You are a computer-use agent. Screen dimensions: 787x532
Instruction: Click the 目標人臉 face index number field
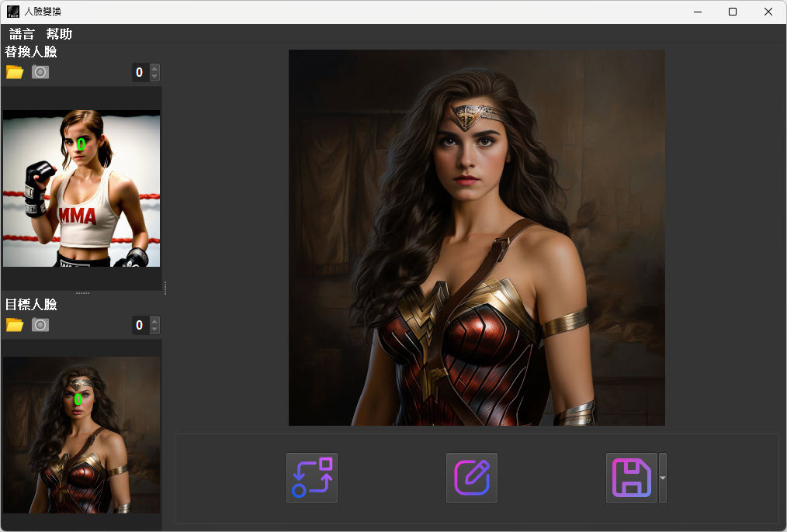140,325
